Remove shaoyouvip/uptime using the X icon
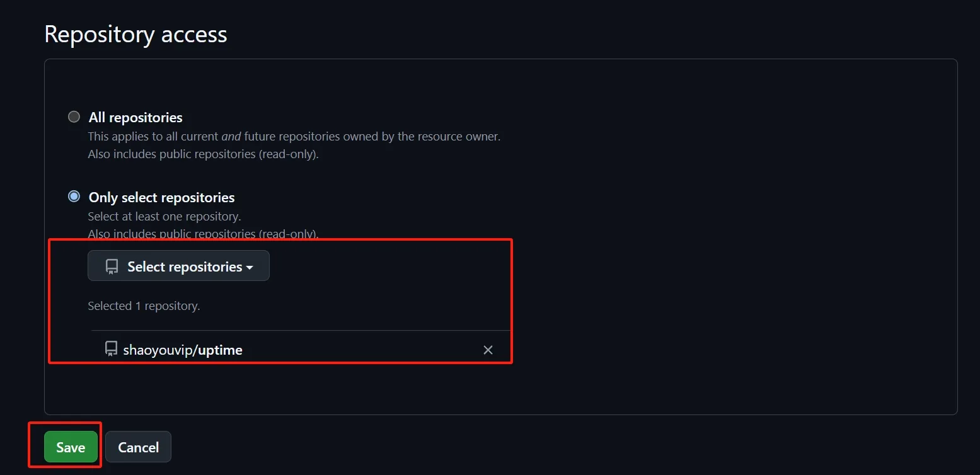The height and width of the screenshot is (475, 980). click(x=488, y=350)
